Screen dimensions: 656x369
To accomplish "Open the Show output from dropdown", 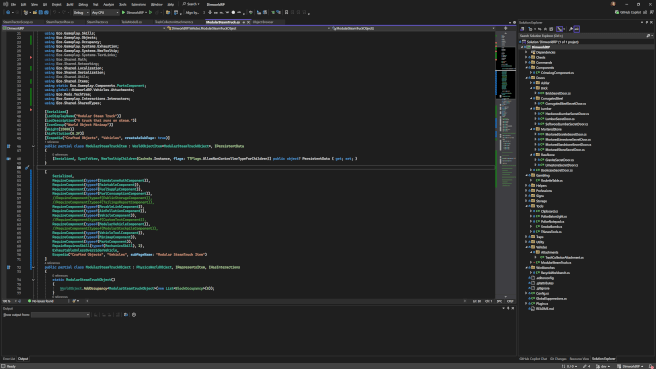I will pos(60,315).
